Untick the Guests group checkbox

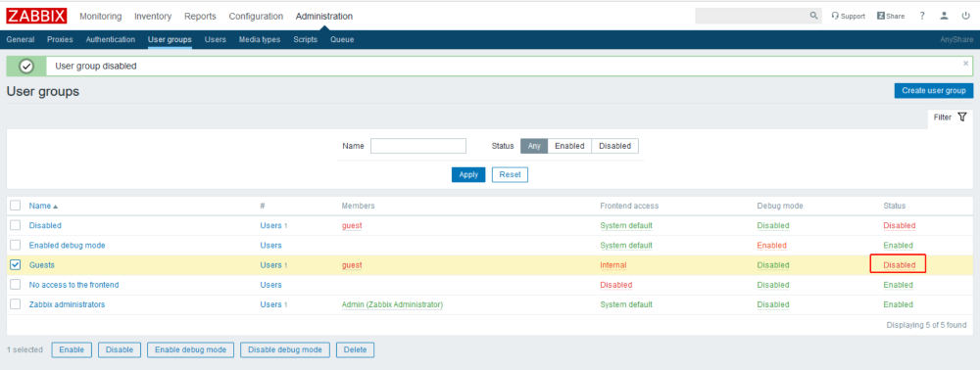[16, 265]
